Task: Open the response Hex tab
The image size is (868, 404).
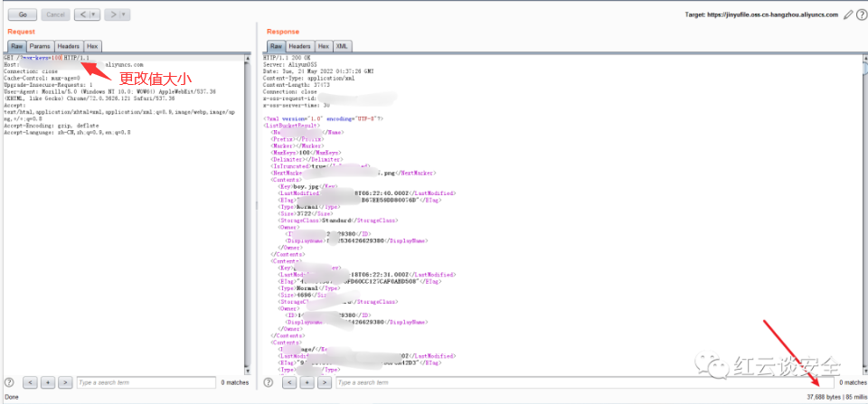Action: [x=323, y=45]
